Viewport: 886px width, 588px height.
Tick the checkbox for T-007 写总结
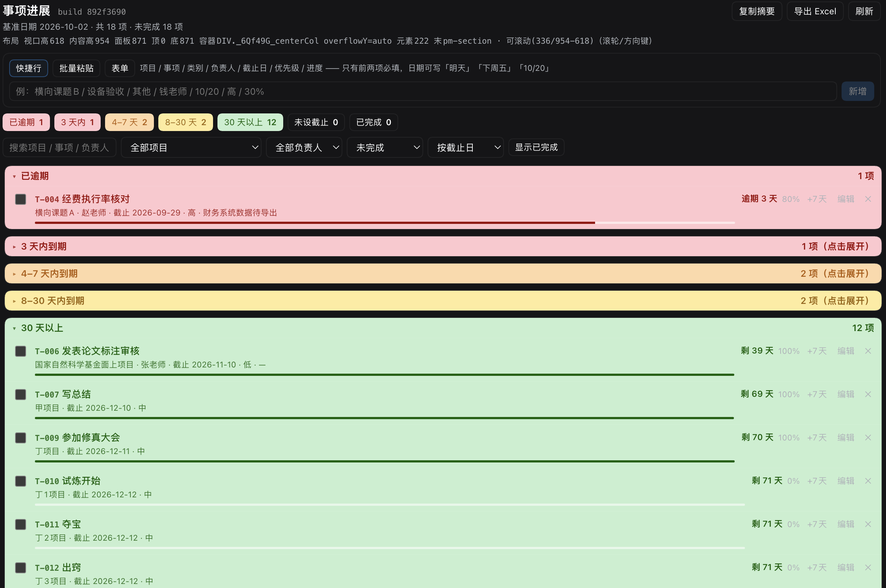[21, 395]
